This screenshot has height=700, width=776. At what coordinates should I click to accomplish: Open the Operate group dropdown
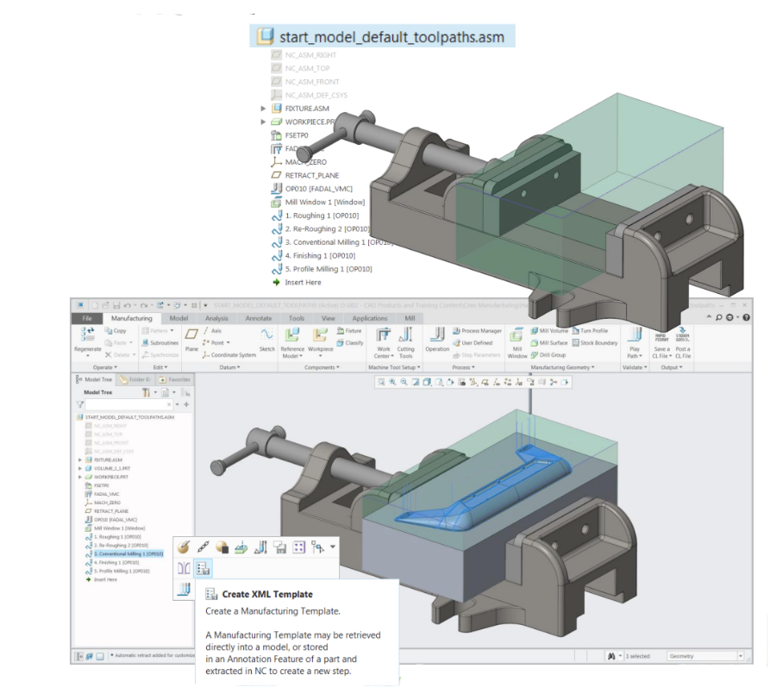(105, 367)
